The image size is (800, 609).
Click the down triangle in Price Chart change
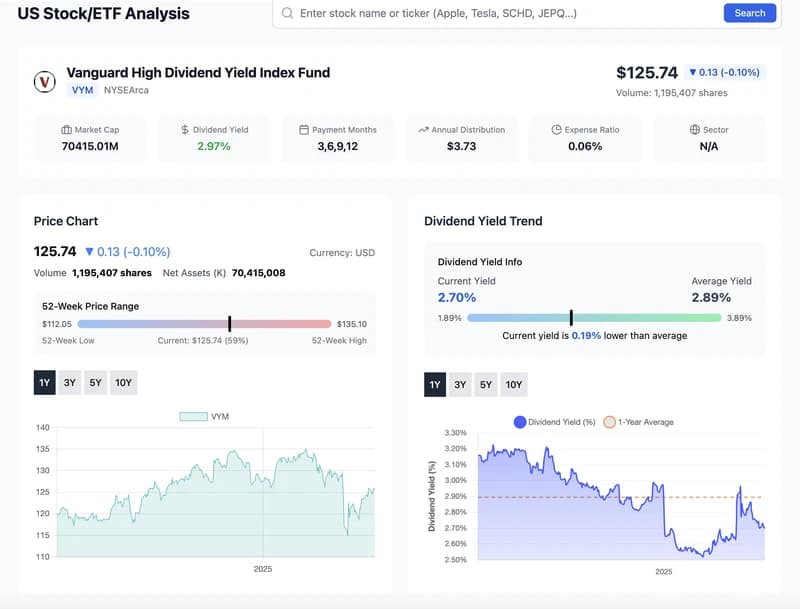tap(89, 251)
